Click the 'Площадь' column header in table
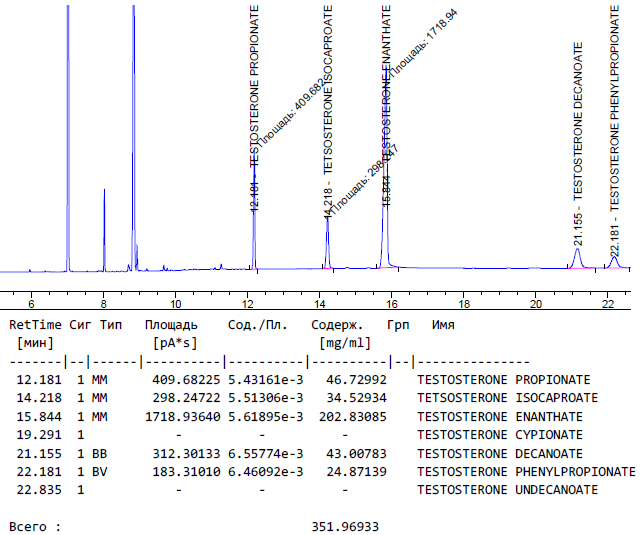The width and height of the screenshot is (640, 535). click(170, 325)
